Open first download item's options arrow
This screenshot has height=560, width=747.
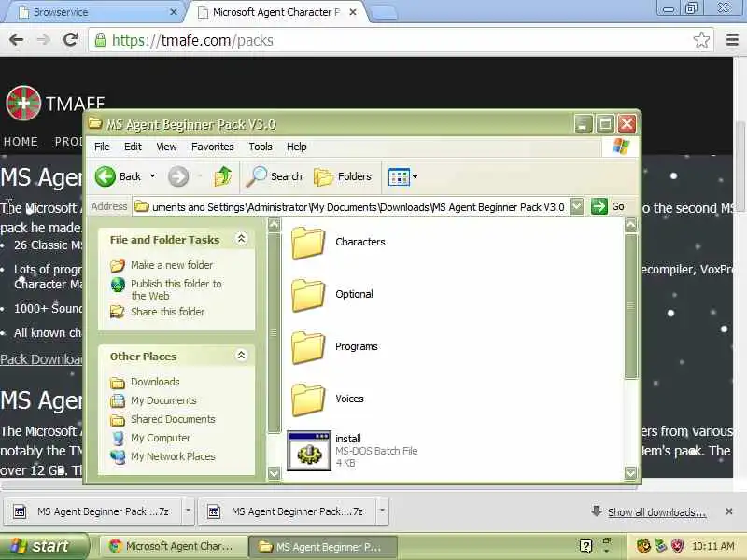coord(188,511)
